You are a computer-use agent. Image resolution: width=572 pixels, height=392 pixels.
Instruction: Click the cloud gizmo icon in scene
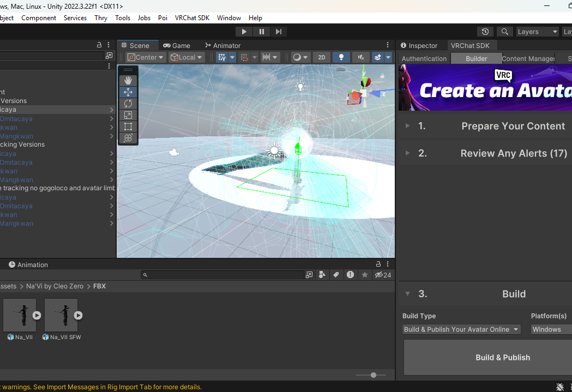(174, 153)
